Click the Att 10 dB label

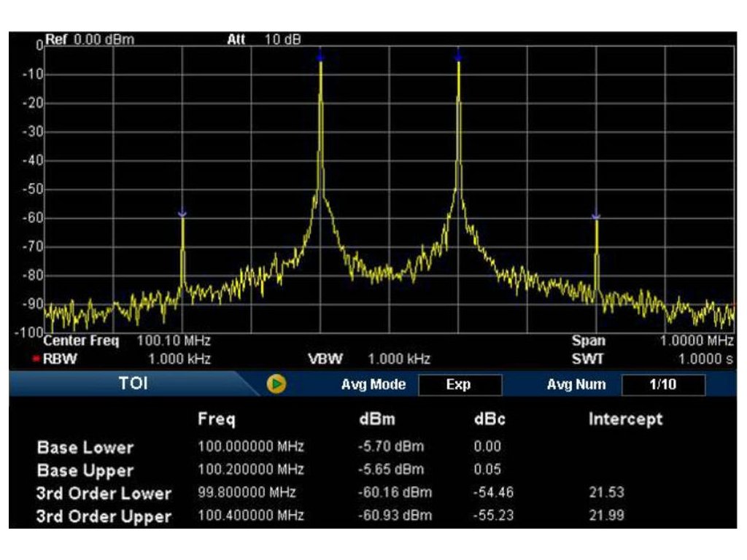263,39
